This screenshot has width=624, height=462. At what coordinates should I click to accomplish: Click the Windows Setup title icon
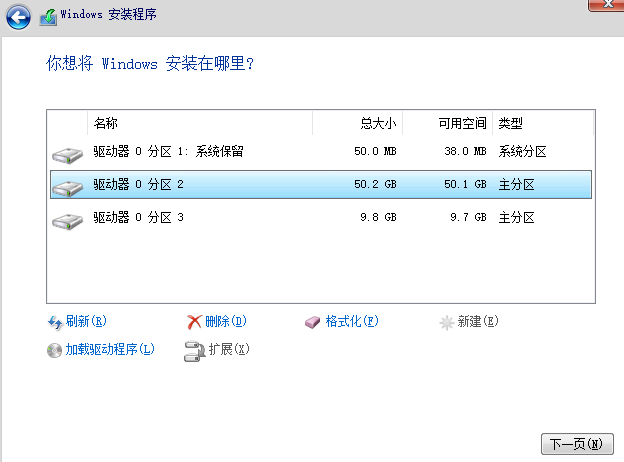[46, 16]
